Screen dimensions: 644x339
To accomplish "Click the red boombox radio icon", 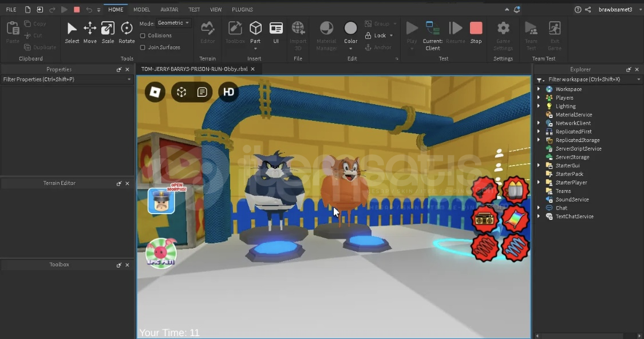I will click(485, 219).
